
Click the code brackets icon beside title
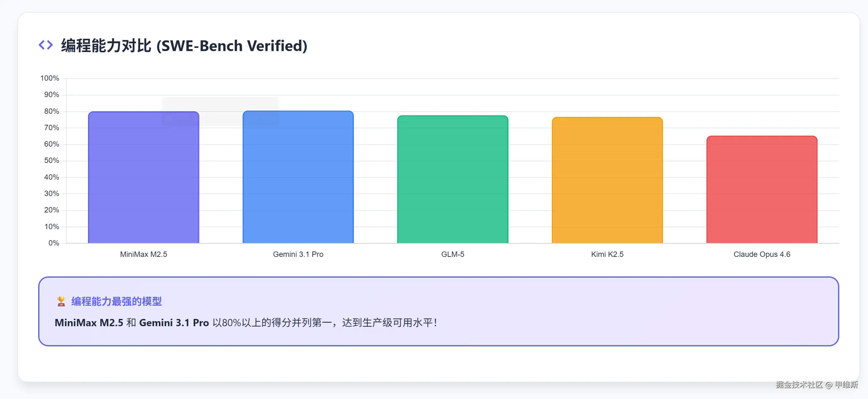(x=45, y=45)
